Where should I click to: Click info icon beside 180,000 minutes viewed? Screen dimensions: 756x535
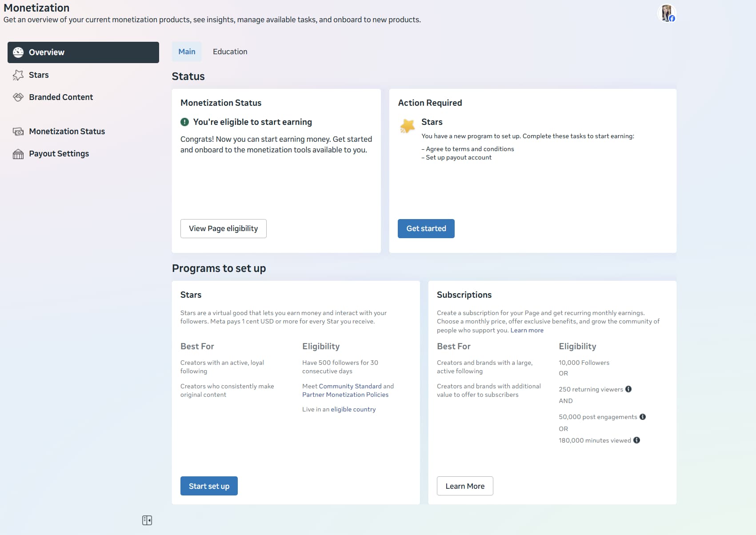point(636,440)
